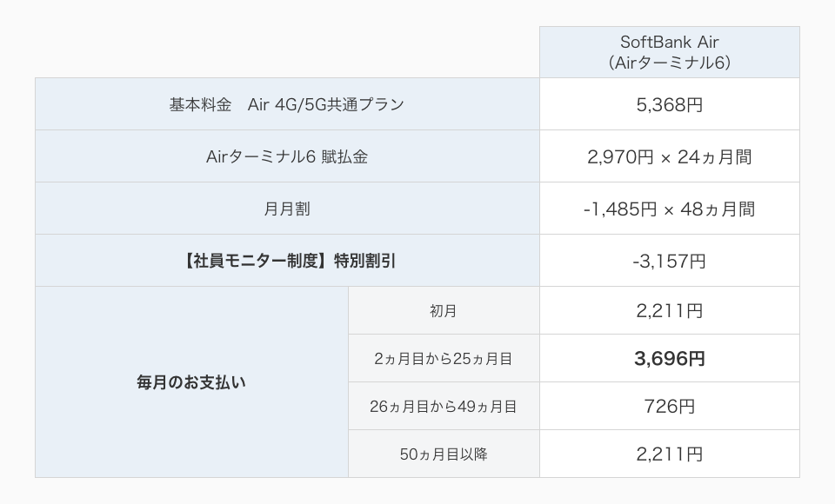
Task: Select the 2,970円 × 24ヵ月間 installment value
Action: coord(669,156)
